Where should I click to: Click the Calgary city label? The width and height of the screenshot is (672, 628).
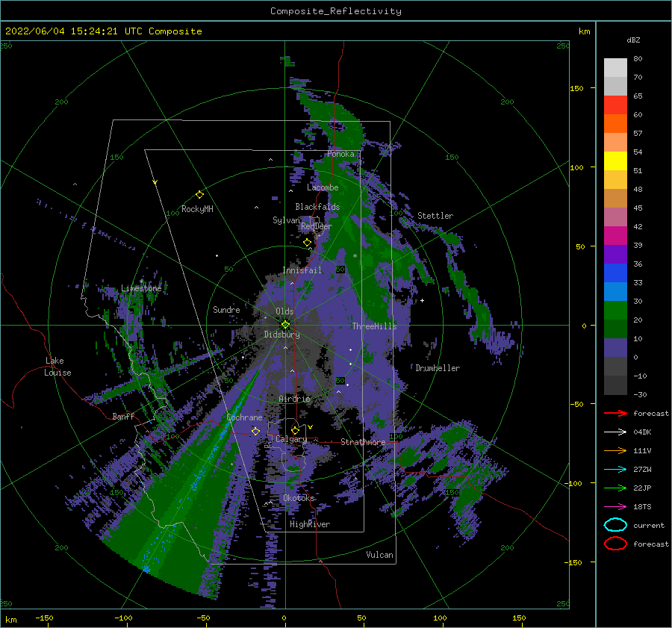click(291, 439)
